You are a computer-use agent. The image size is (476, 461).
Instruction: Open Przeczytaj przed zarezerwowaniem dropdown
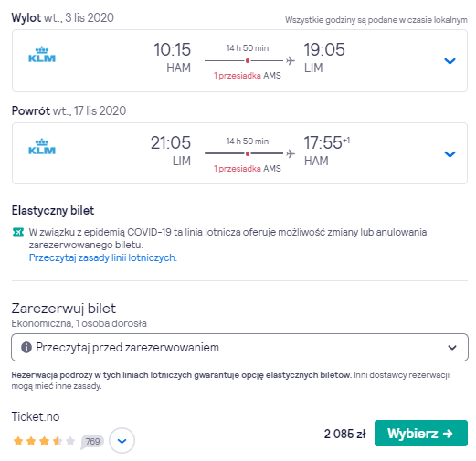pyautogui.click(x=239, y=347)
